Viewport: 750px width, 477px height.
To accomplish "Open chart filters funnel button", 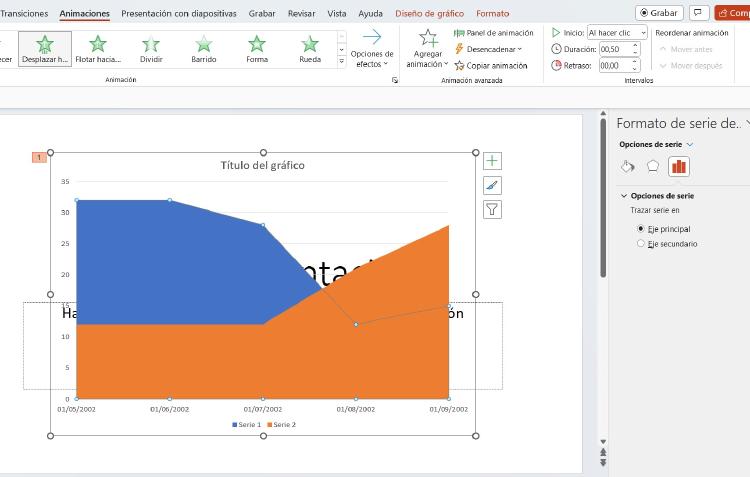I will 492,209.
